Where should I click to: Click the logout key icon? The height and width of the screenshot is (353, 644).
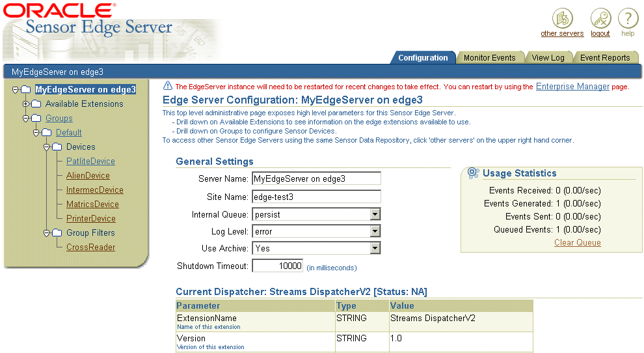pyautogui.click(x=600, y=18)
